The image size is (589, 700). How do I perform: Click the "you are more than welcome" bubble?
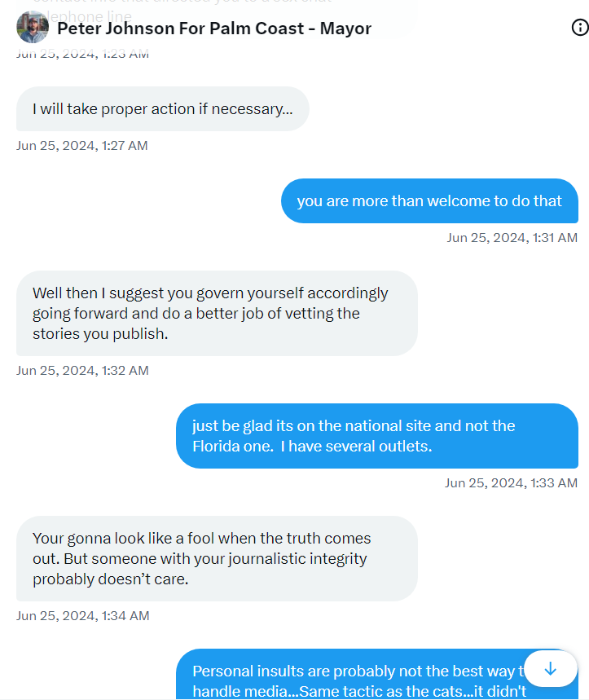tap(429, 201)
